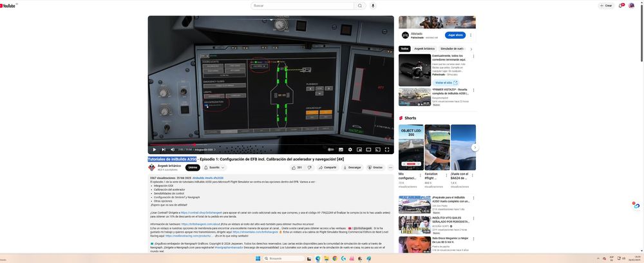Screen dimensions: 644x263
Task: Click the Buscar search field
Action: coord(302,6)
